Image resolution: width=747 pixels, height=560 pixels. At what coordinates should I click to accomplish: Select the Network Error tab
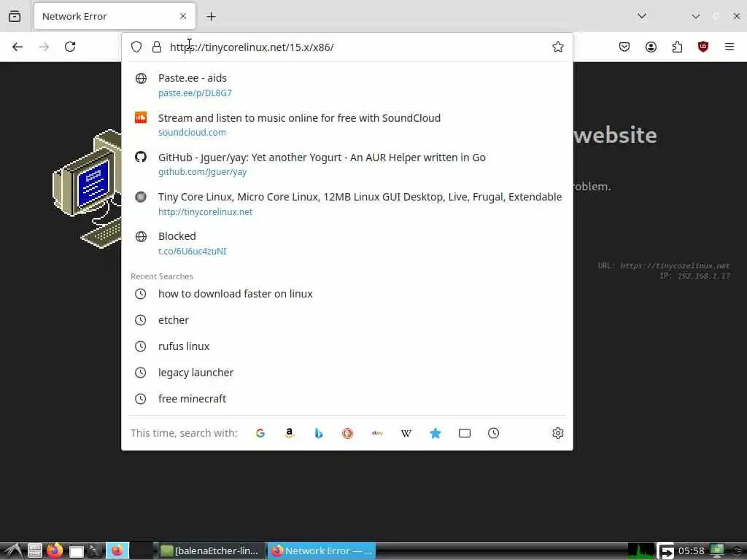point(115,16)
